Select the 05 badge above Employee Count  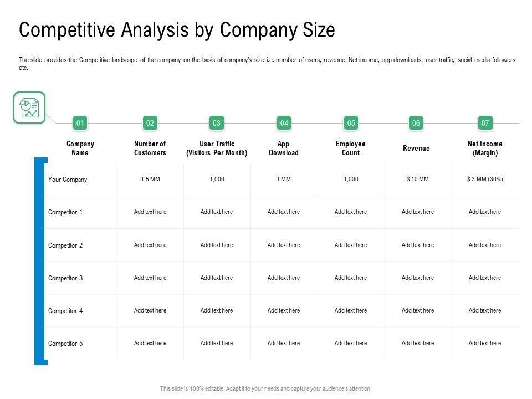pyautogui.click(x=351, y=123)
